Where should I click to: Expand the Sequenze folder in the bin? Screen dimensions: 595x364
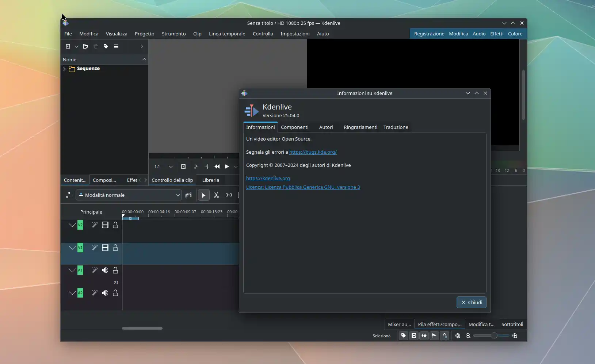tap(65, 69)
